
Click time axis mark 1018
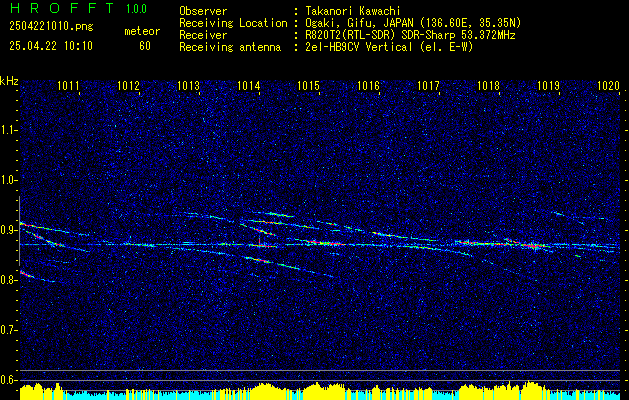489,85
